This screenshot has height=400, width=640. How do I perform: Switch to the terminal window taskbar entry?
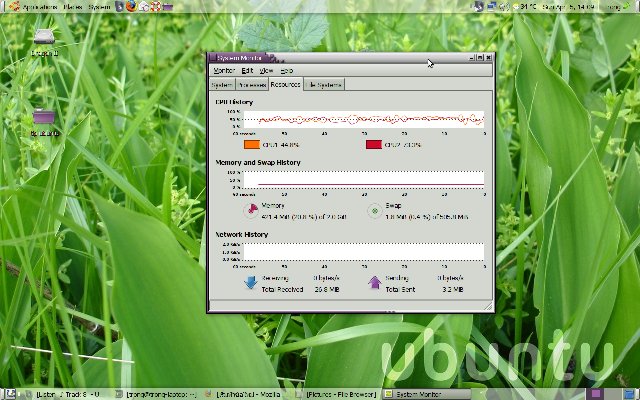pyautogui.click(x=157, y=394)
